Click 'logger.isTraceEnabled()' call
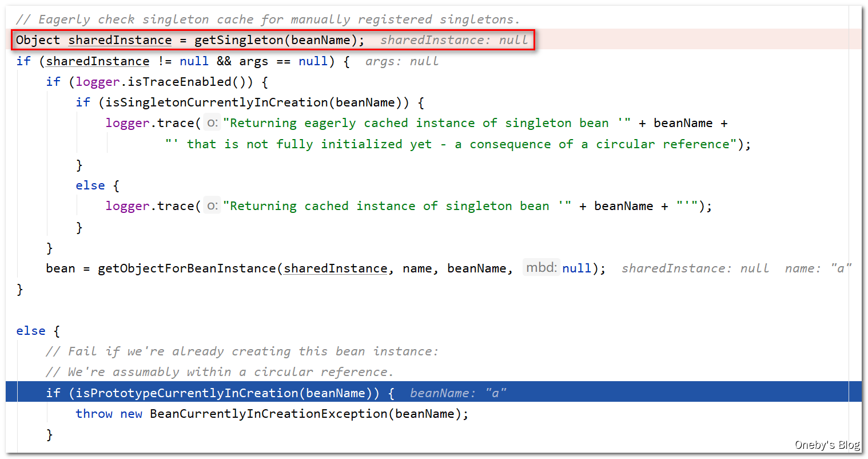Image resolution: width=868 pixels, height=459 pixels. (x=164, y=82)
